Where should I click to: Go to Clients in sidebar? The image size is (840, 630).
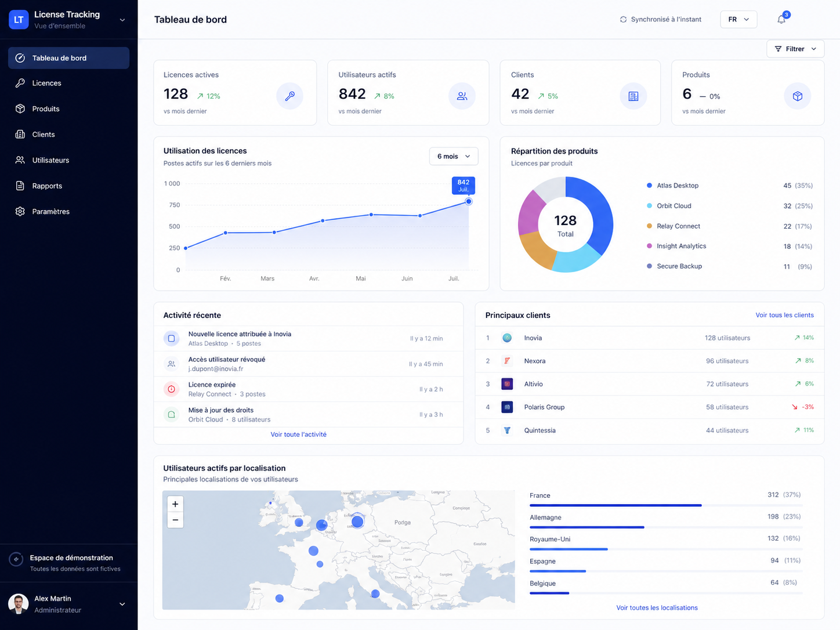pos(68,134)
